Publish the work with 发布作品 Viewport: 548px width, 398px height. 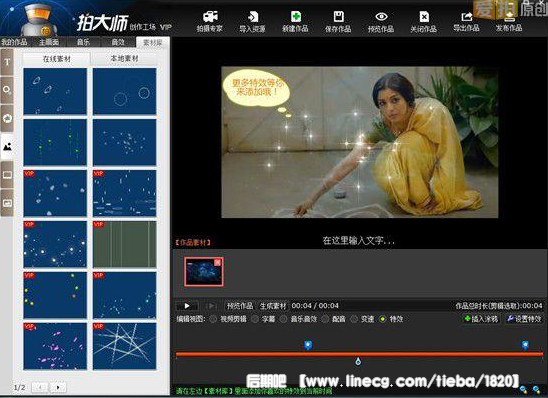(509, 22)
